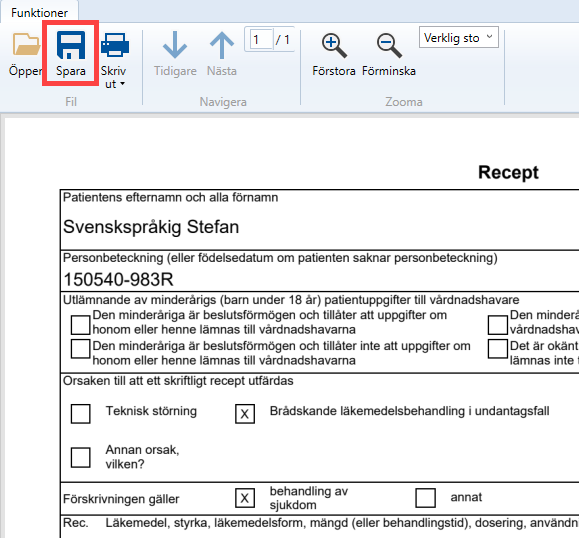Screen dimensions: 579x538
Task: Click the page number input field
Action: (262, 40)
